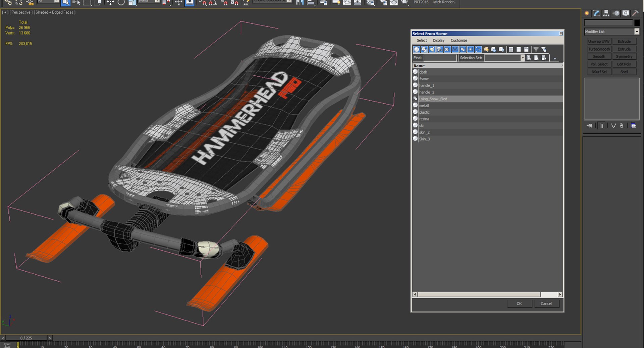Select the rezina object in the list
Image resolution: width=644 pixels, height=348 pixels.
[487, 119]
